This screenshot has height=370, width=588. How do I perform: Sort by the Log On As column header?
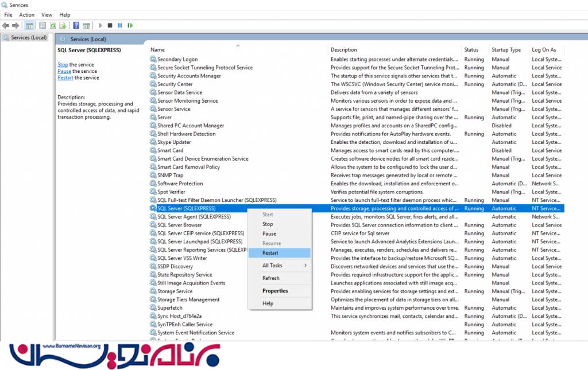[x=547, y=49]
